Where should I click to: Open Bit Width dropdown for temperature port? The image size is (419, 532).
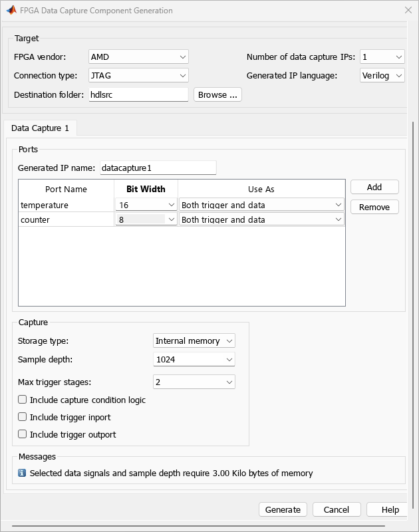coord(146,205)
